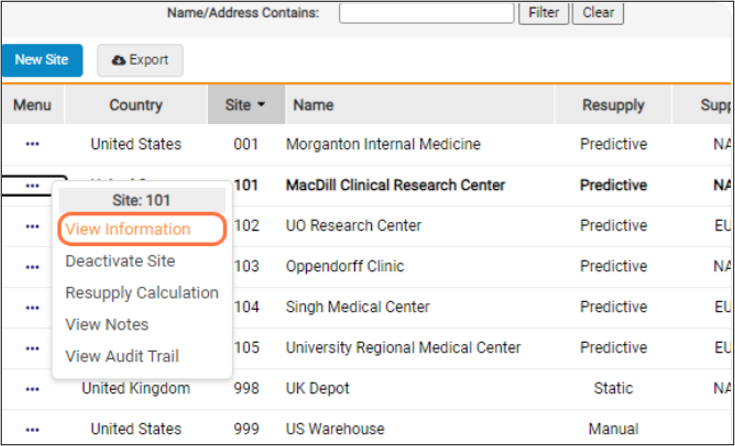Click the New Site button
735x446 pixels.
[42, 60]
